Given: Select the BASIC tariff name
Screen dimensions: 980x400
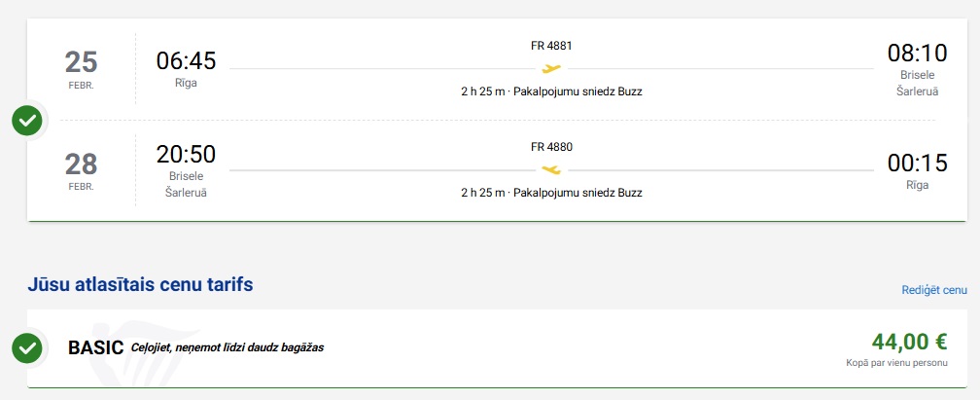Looking at the screenshot, I should pos(95,347).
